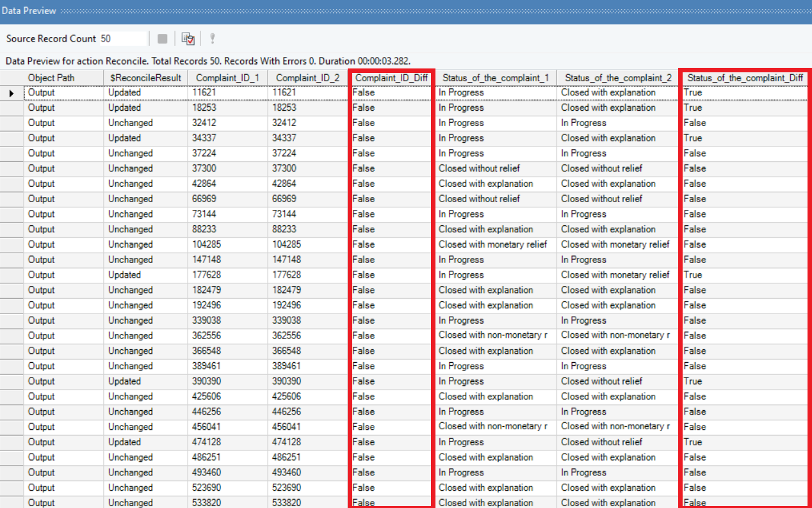Click the Status_of_the_complaint_Diff column header
Image resolution: width=812 pixels, height=508 pixels.
click(x=745, y=77)
